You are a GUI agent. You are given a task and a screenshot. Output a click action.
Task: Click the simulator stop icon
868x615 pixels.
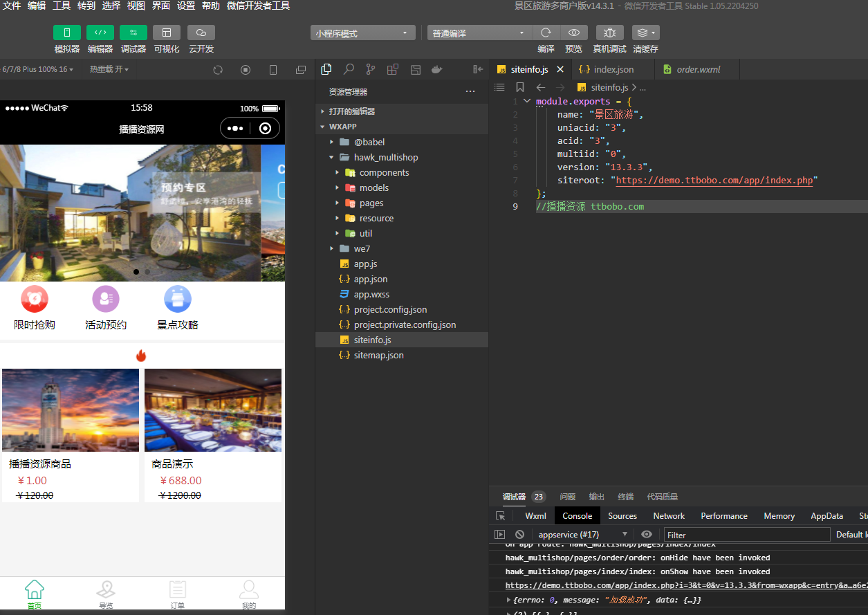[246, 70]
